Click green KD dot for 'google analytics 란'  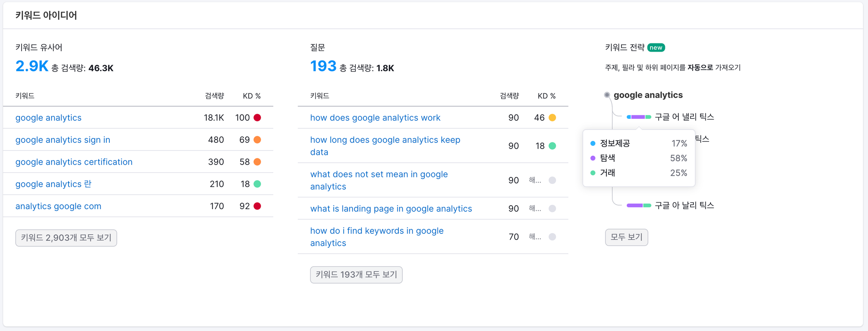[257, 184]
